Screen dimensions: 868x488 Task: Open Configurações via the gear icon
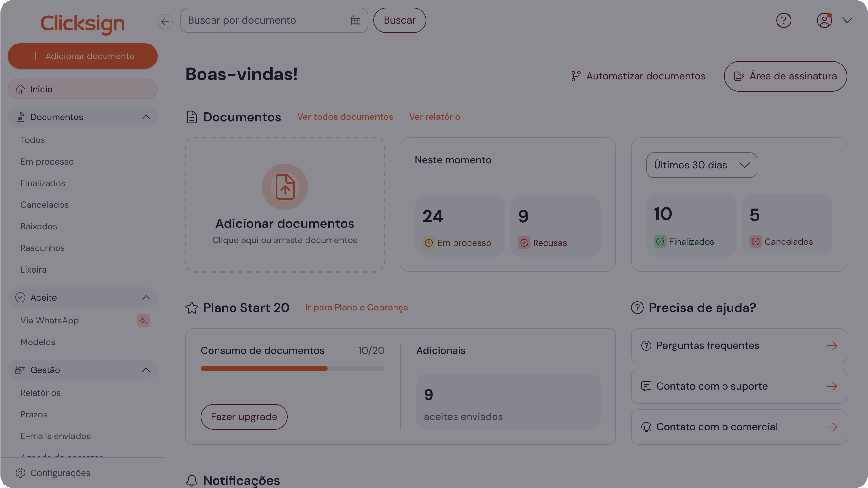pyautogui.click(x=20, y=473)
